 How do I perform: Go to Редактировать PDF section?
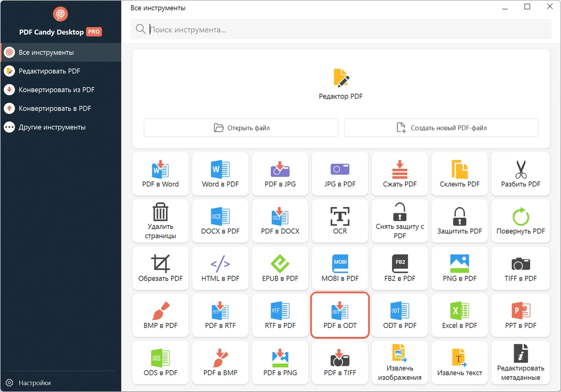(x=61, y=71)
